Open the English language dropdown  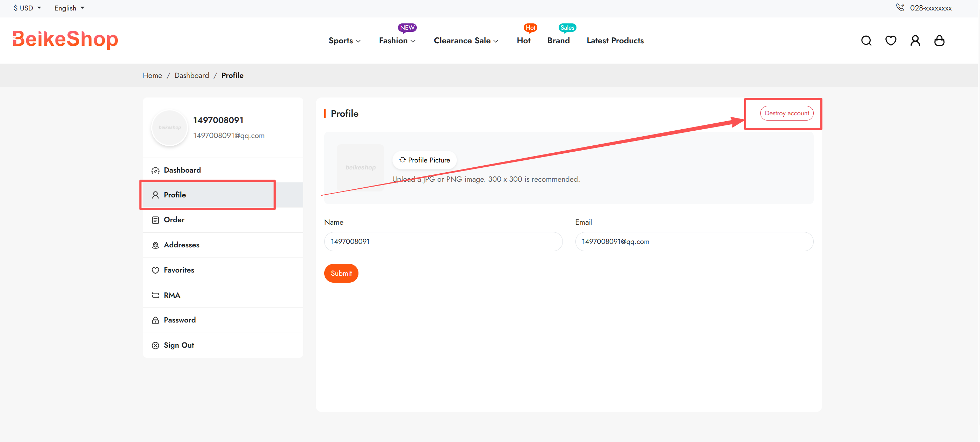69,8
